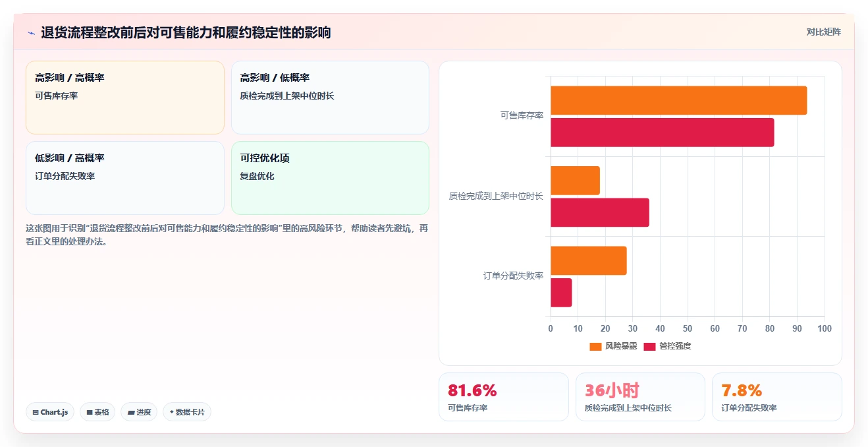This screenshot has width=868, height=447.
Task: Click the red 质检完成到上架中位时长 bar
Action: [600, 212]
